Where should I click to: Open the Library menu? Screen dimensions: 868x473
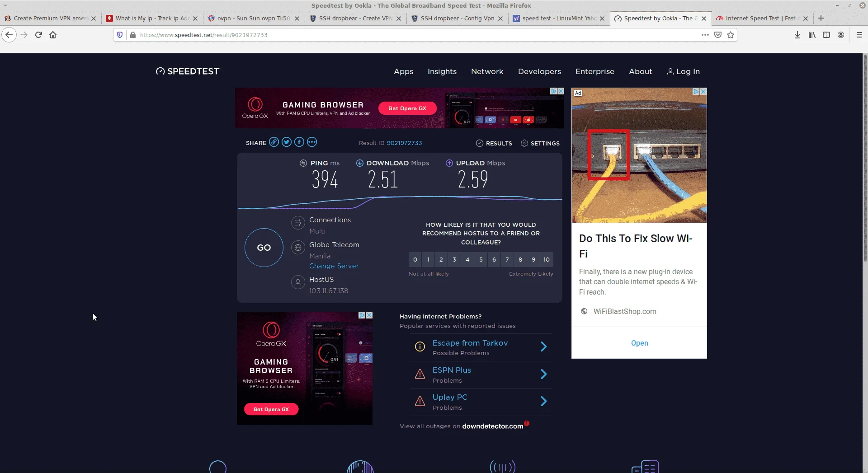[x=812, y=35]
